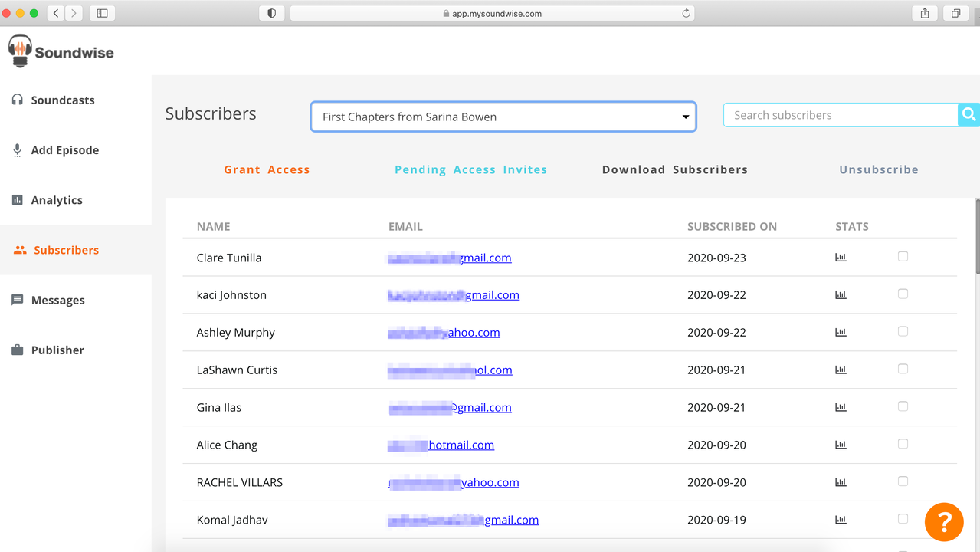Image resolution: width=980 pixels, height=552 pixels.
Task: Open the Analytics sidebar section
Action: click(x=56, y=200)
